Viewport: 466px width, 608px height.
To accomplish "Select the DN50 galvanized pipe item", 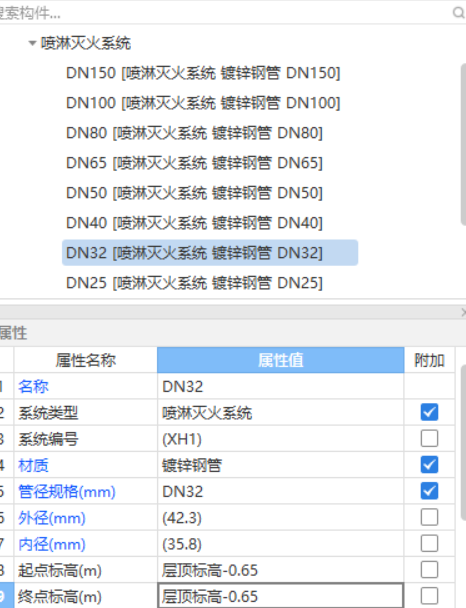I will (x=194, y=193).
